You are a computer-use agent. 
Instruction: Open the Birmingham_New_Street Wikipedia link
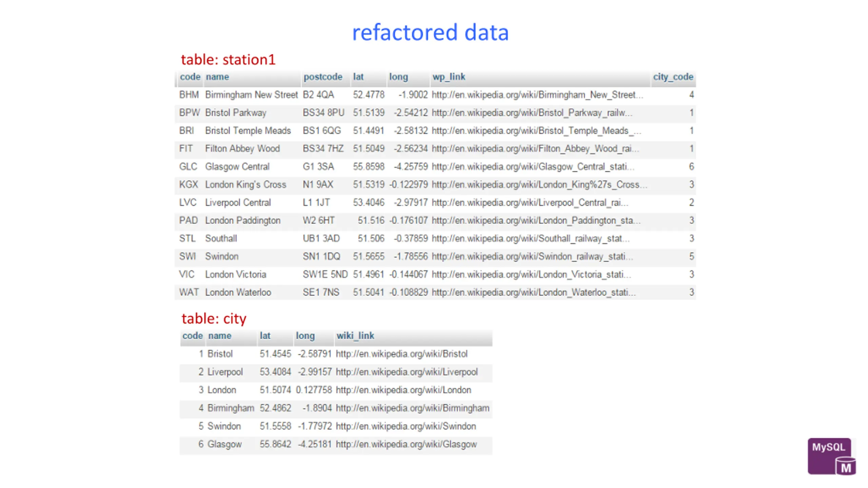click(537, 95)
